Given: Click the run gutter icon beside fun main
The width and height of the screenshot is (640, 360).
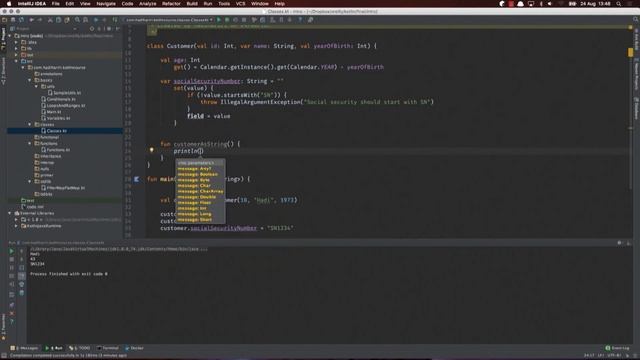Looking at the screenshot, I should coord(137,179).
